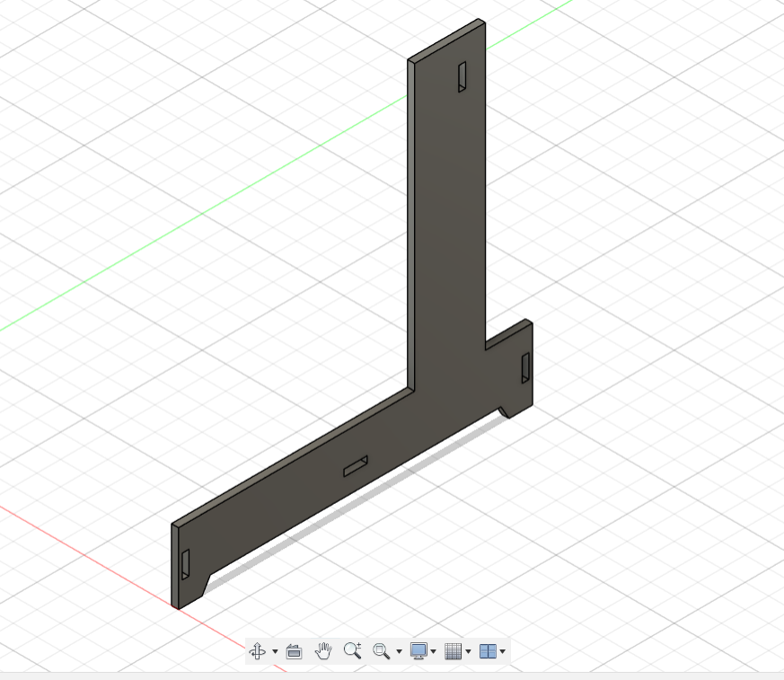Image resolution: width=784 pixels, height=680 pixels.
Task: Select the slot in the middle of horizontal arm
Action: 356,466
